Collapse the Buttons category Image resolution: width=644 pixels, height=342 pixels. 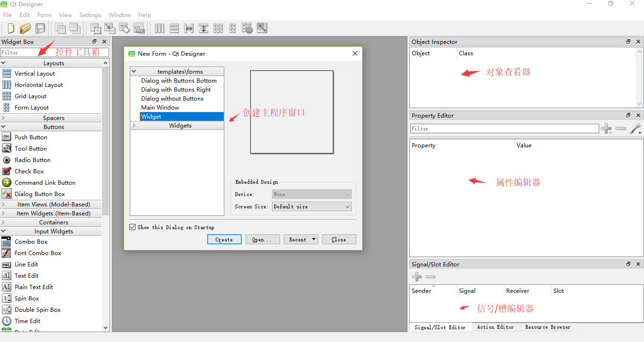click(x=3, y=127)
